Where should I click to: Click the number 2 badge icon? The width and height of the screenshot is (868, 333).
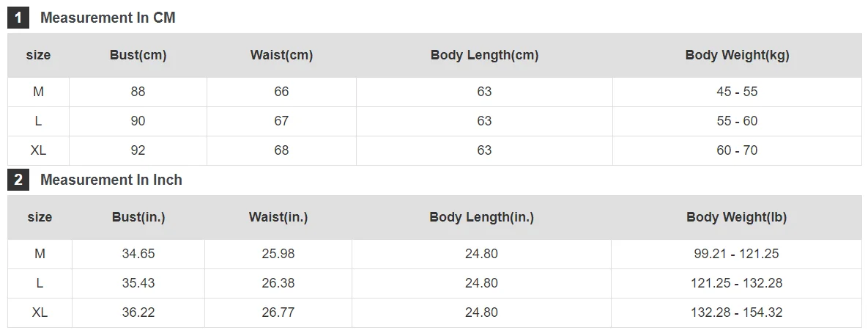18,180
